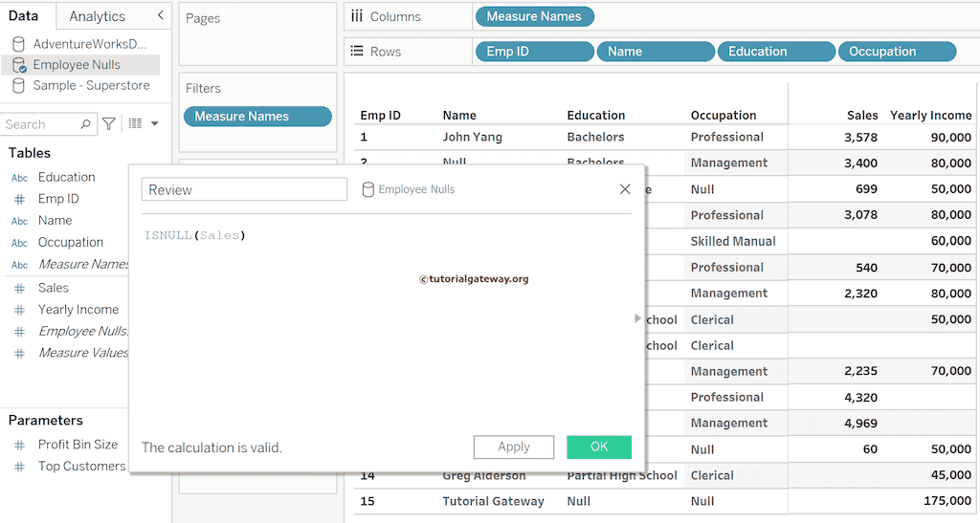Click the Sample - Superstore database icon
Viewport: 980px width, 523px height.
[19, 86]
